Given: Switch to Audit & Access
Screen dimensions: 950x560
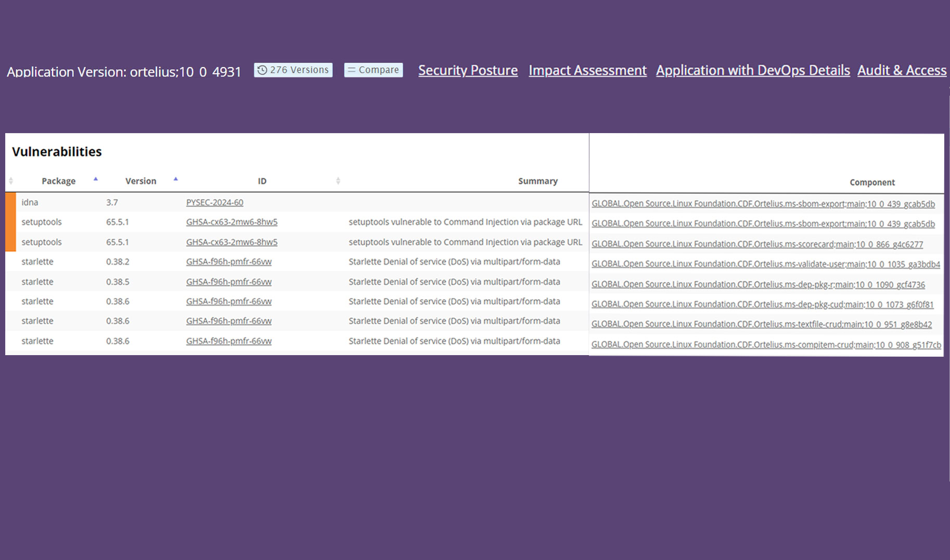Looking at the screenshot, I should tap(902, 70).
